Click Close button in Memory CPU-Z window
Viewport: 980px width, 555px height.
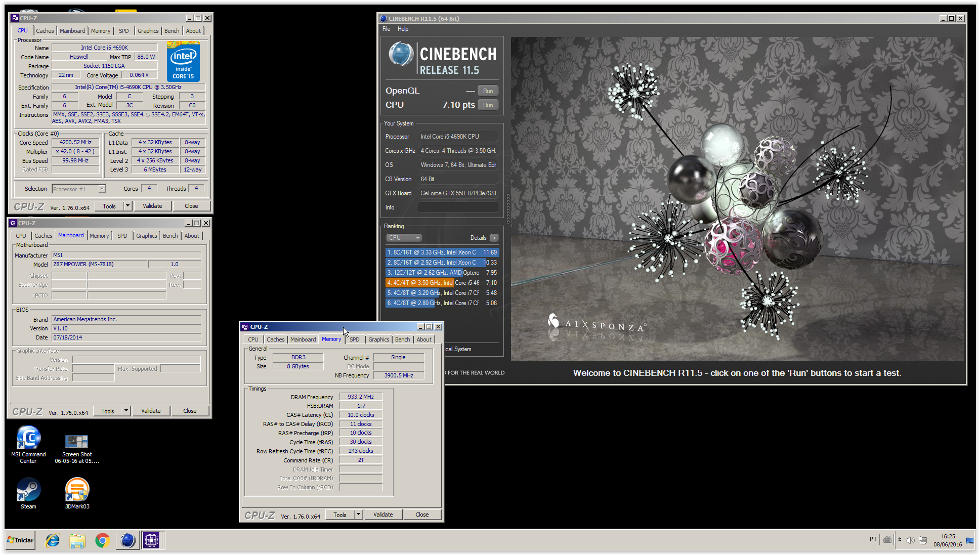(x=422, y=515)
